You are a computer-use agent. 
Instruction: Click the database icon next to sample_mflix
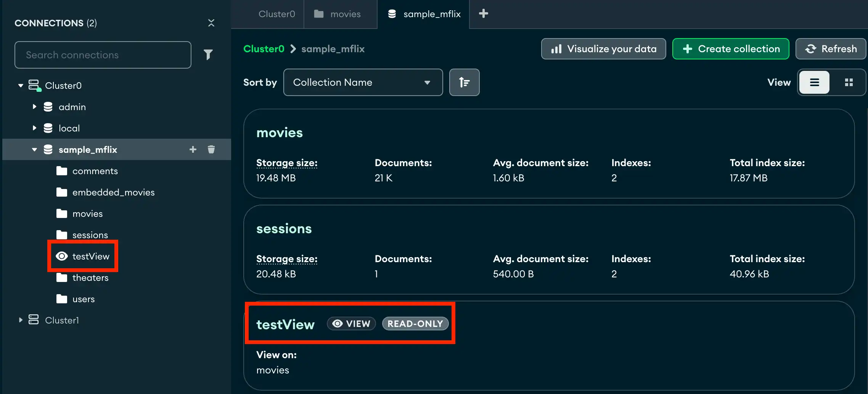click(48, 149)
